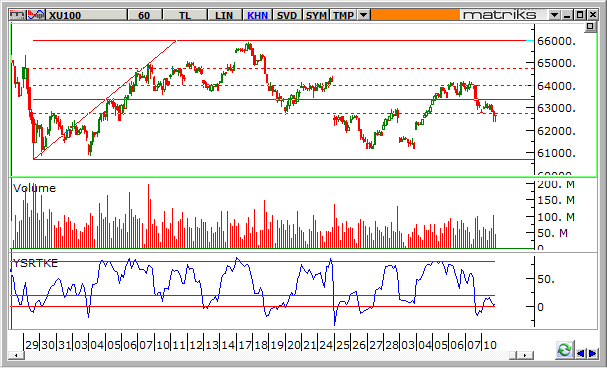607x368 pixels.
Task: Select the Volume panel label
Action: pyautogui.click(x=34, y=188)
